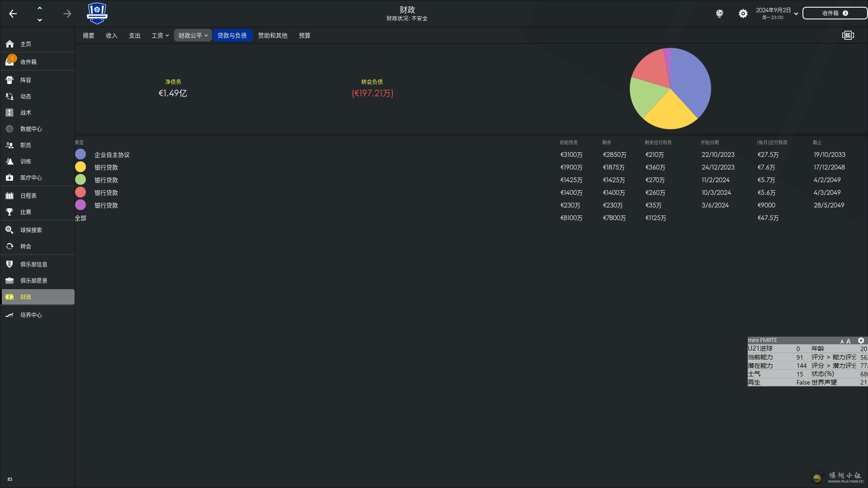Go back with the left arrow

[x=13, y=14]
